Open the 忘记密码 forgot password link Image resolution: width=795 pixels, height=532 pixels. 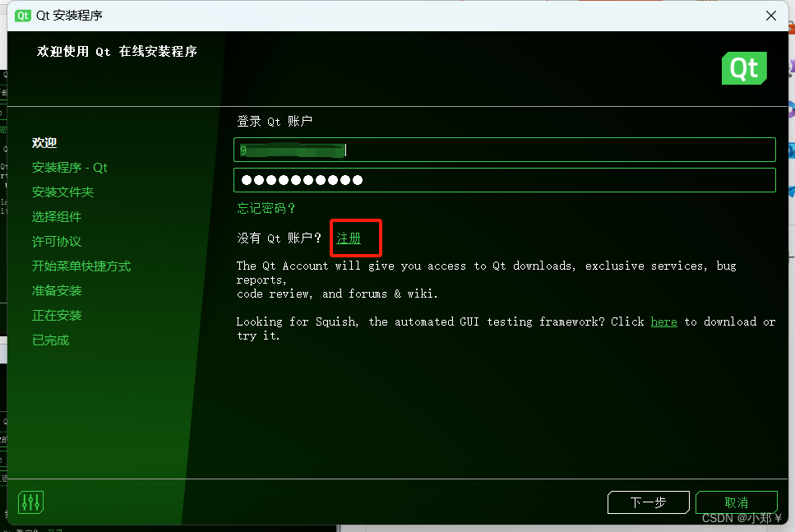click(x=266, y=208)
